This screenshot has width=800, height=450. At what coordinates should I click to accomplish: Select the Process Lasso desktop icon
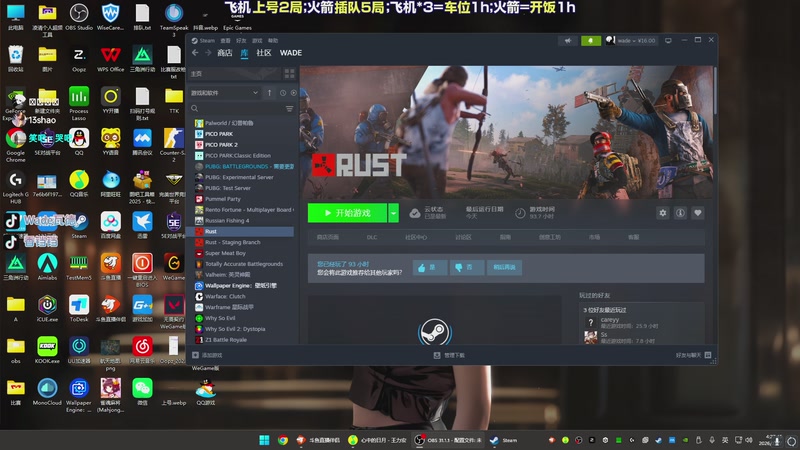click(x=79, y=103)
